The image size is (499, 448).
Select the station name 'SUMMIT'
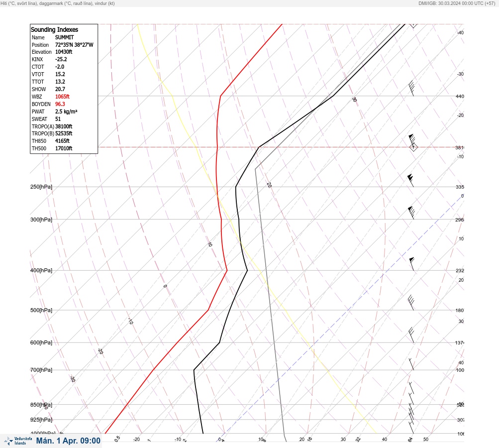coord(65,37)
